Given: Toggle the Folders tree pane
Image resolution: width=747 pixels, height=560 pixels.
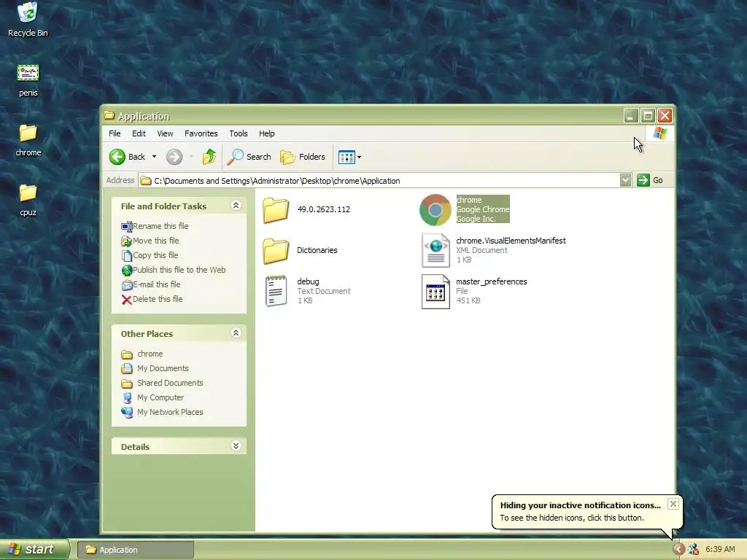Looking at the screenshot, I should coord(303,157).
